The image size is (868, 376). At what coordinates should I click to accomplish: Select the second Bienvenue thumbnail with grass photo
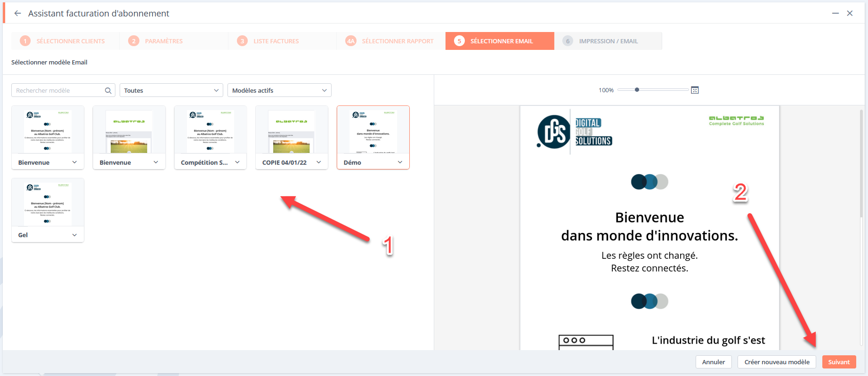point(129,130)
